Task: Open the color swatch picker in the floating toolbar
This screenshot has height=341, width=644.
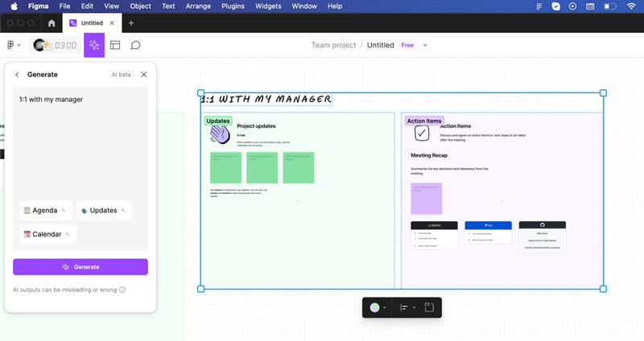Action: (378, 307)
